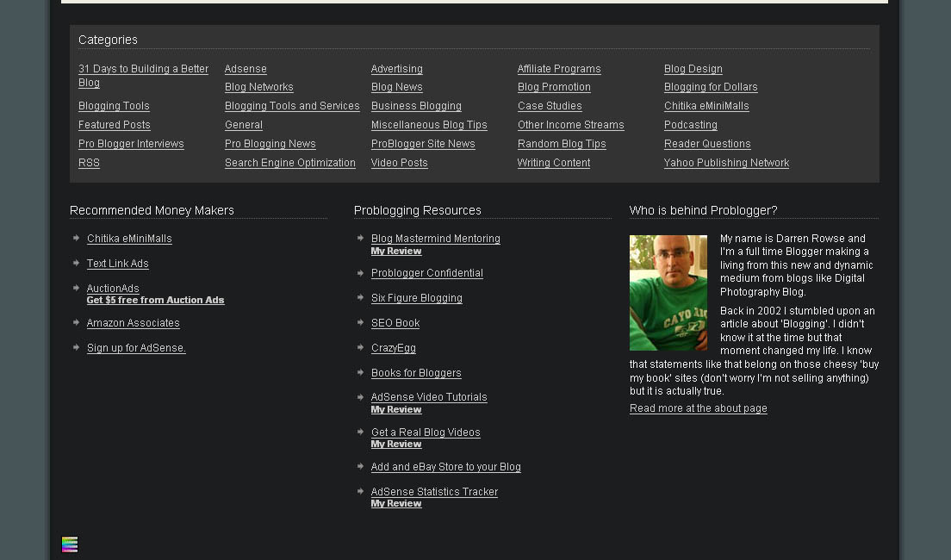Image resolution: width=951 pixels, height=560 pixels.
Task: Open the AdSense Statistics Tracker link
Action: (x=434, y=492)
